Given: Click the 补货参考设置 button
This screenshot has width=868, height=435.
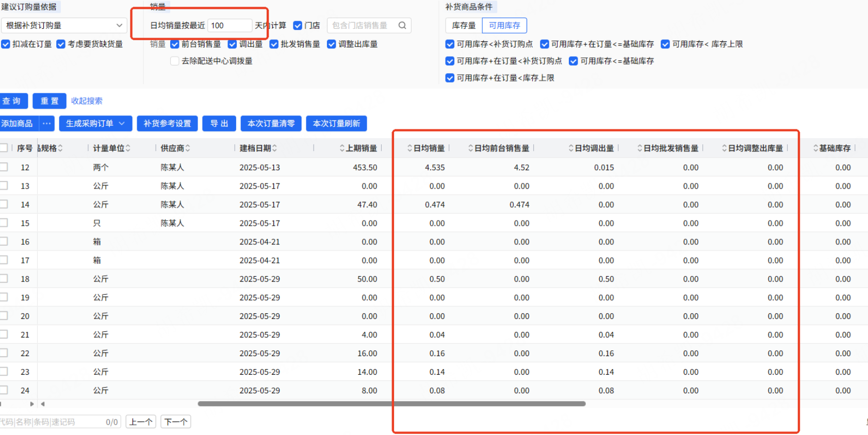Looking at the screenshot, I should point(167,124).
